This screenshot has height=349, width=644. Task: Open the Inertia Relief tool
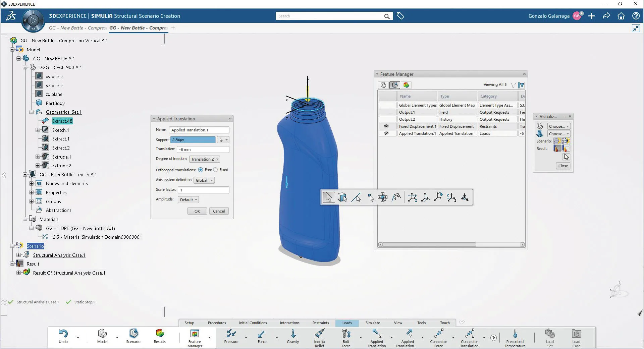click(x=319, y=337)
